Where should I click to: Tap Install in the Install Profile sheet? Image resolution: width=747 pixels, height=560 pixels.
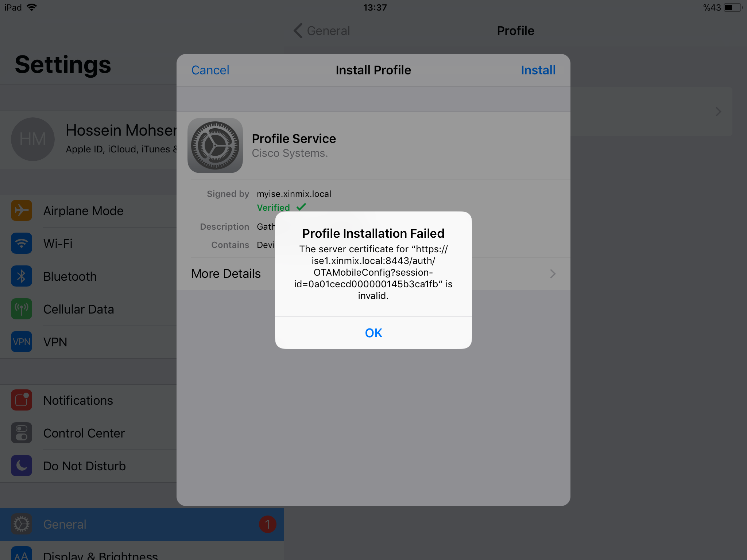(538, 70)
